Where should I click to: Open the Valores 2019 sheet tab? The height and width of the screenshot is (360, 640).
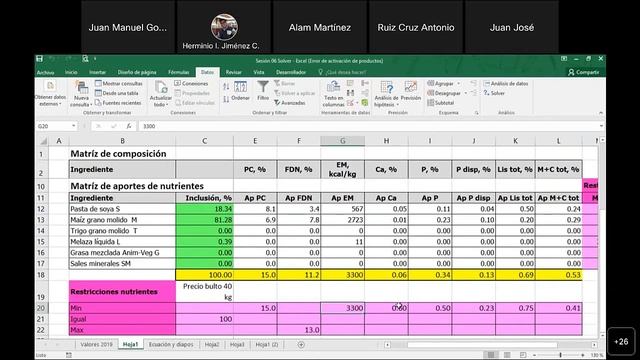[x=96, y=344]
